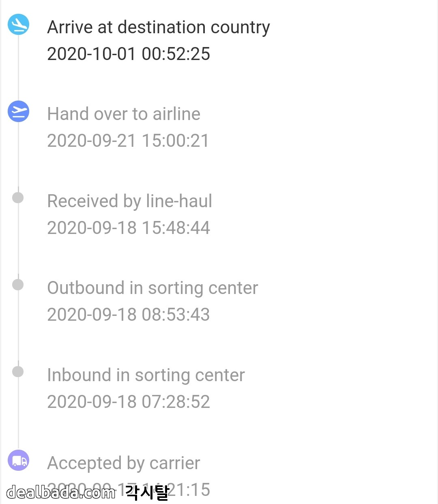Select the Received by line-haul timeline dot

18,198
